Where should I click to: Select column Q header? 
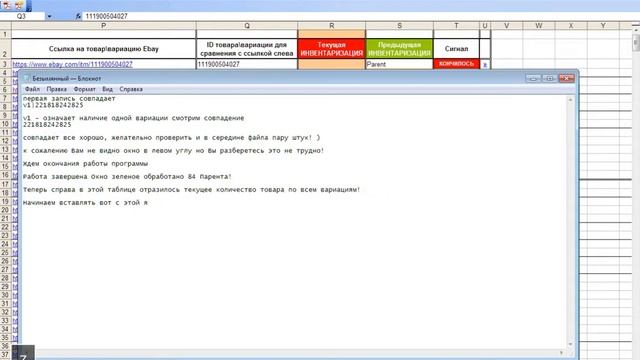pos(247,26)
